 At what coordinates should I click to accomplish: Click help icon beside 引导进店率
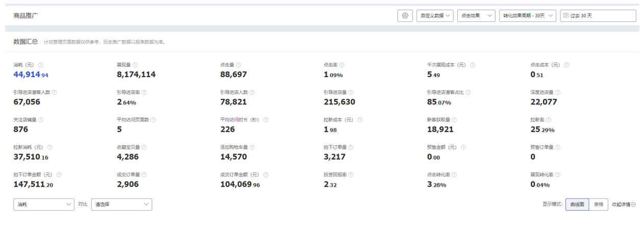click(x=144, y=92)
